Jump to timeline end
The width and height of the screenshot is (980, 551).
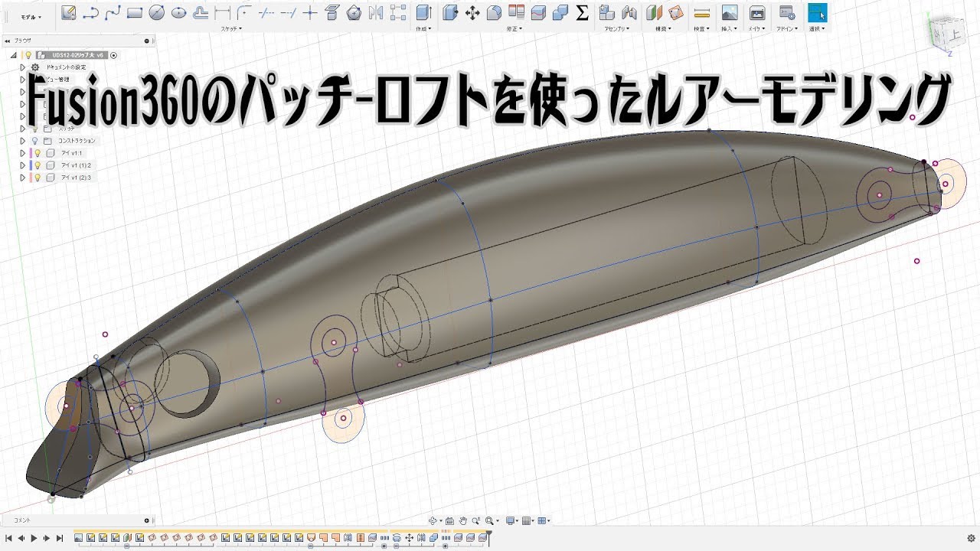coord(60,539)
